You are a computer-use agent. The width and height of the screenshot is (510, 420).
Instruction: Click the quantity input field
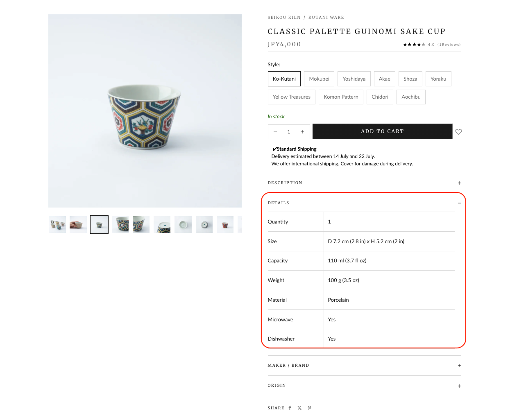289,132
